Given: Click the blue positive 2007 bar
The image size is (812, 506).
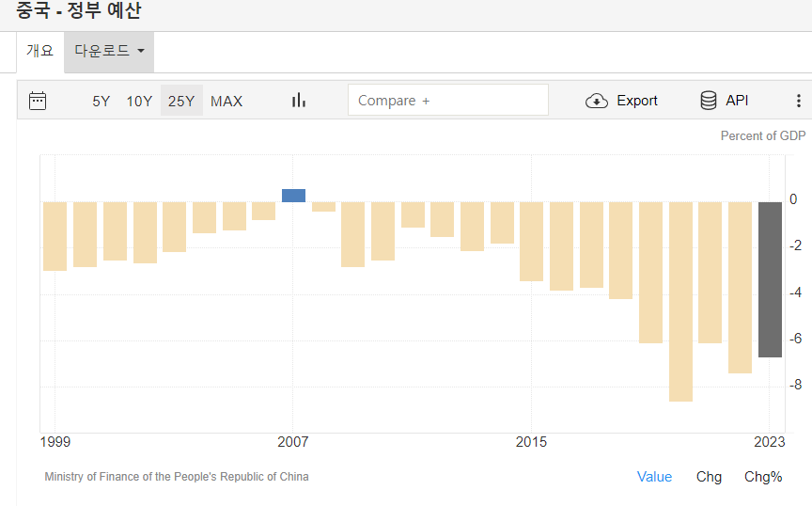Looking at the screenshot, I should (x=293, y=196).
